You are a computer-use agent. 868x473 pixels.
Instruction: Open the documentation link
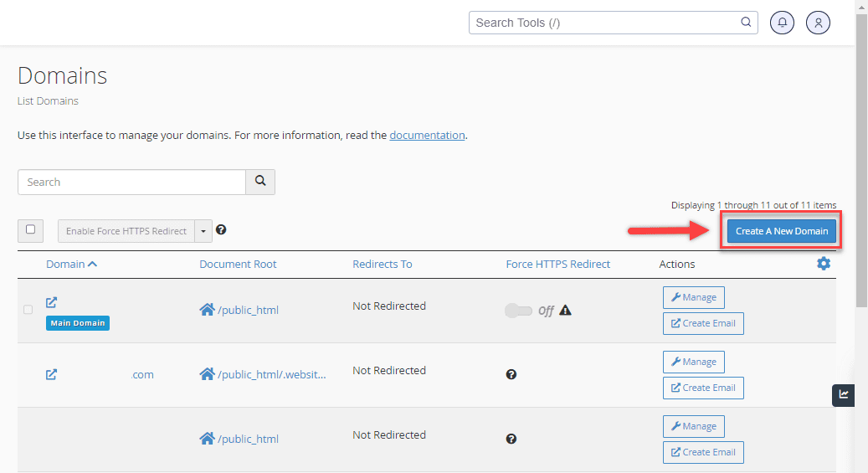point(427,135)
